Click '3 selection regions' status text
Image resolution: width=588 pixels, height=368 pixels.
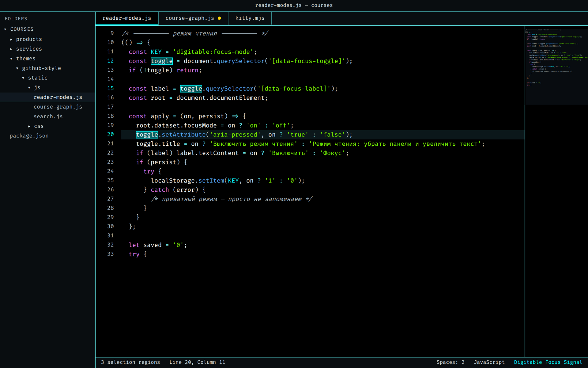(x=130, y=362)
